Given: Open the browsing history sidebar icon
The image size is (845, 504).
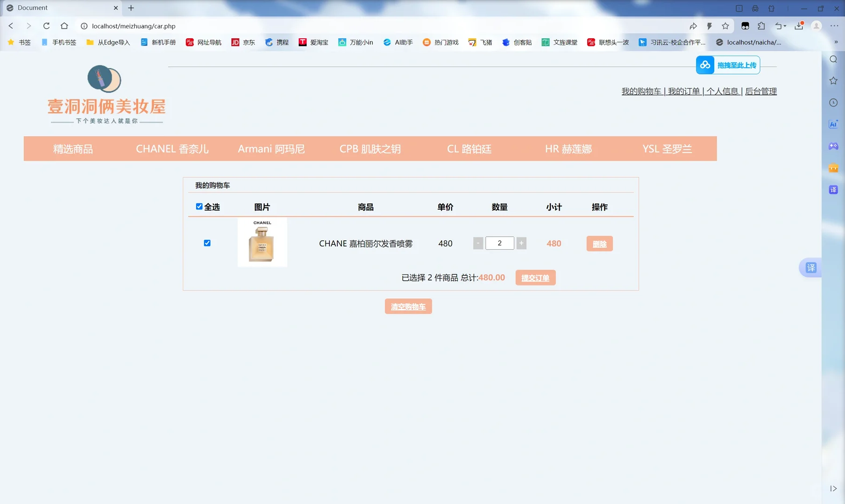Looking at the screenshot, I should [833, 102].
